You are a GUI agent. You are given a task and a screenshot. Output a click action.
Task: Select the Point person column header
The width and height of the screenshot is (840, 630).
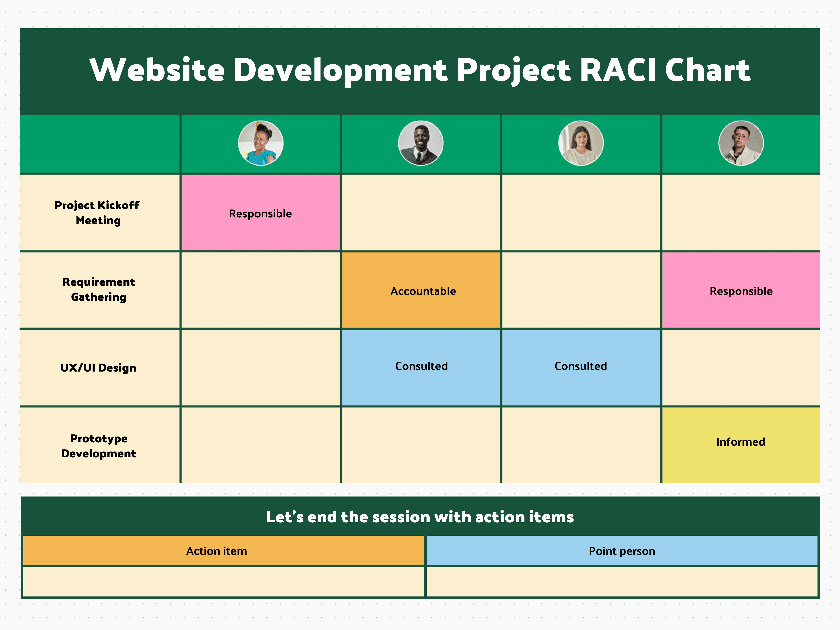[622, 551]
